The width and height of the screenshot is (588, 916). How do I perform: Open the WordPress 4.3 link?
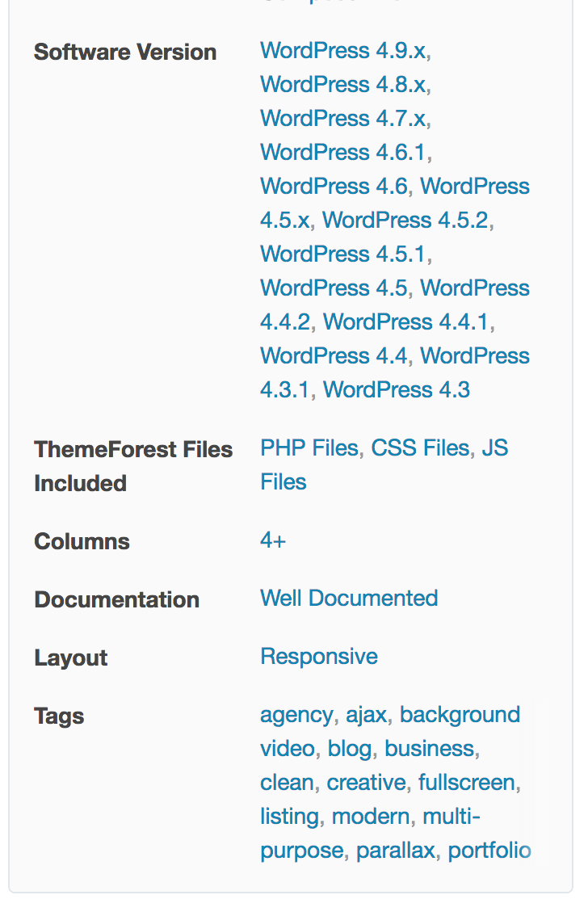[397, 389]
